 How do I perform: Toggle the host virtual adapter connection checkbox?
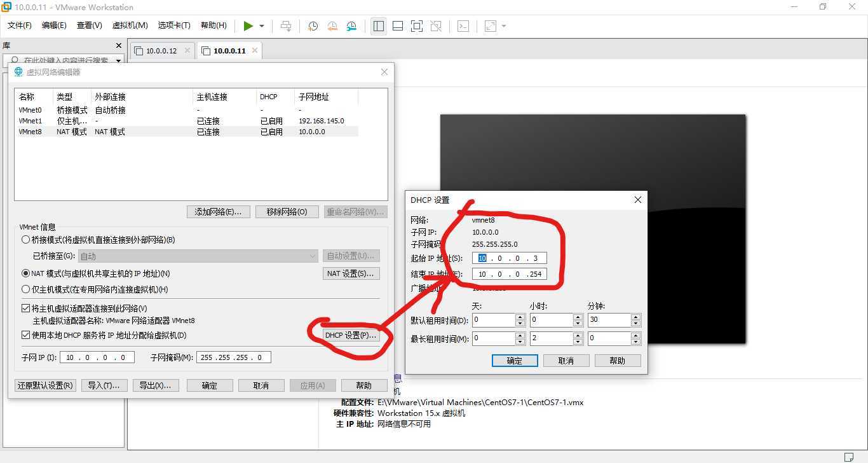(26, 308)
